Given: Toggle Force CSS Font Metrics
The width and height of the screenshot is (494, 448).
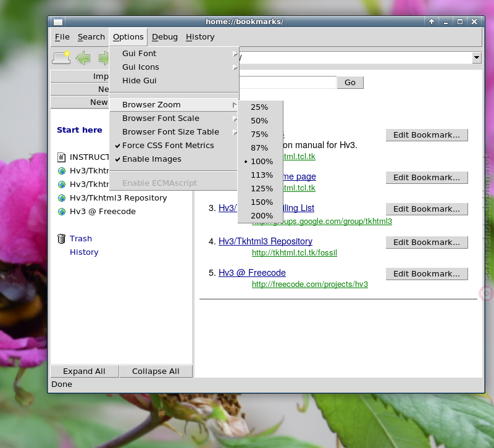Looking at the screenshot, I should [174, 146].
